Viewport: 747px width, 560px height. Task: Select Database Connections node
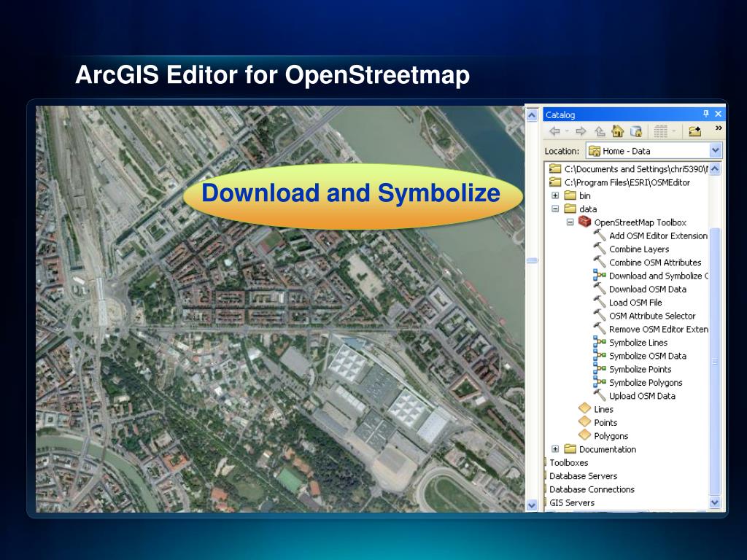pyautogui.click(x=592, y=489)
